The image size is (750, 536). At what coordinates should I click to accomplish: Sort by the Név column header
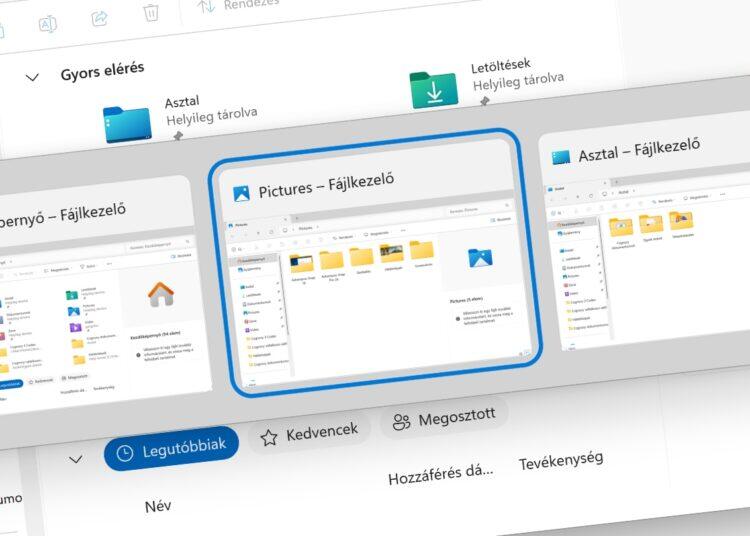[x=158, y=506]
